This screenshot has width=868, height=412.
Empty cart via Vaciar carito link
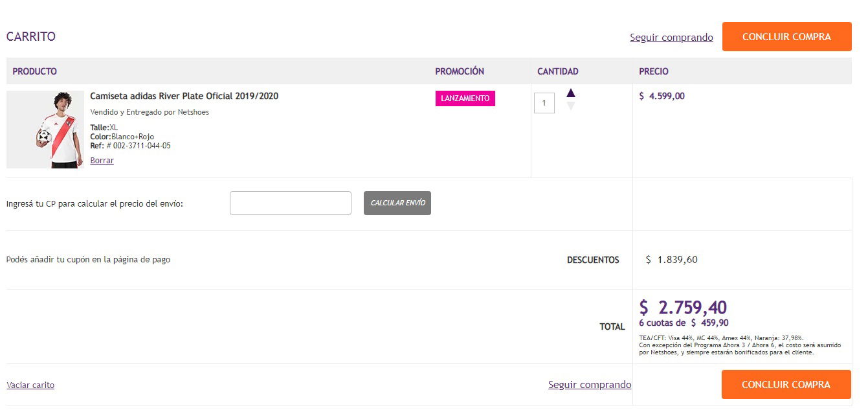click(30, 385)
